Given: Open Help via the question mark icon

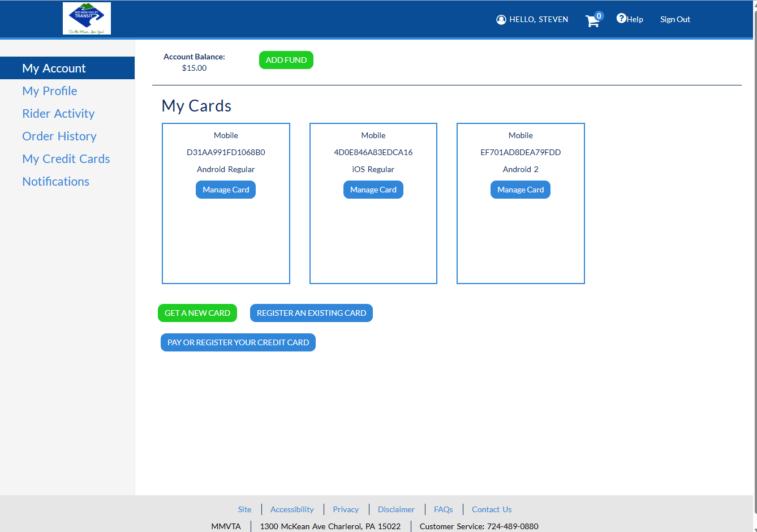Looking at the screenshot, I should pos(621,18).
